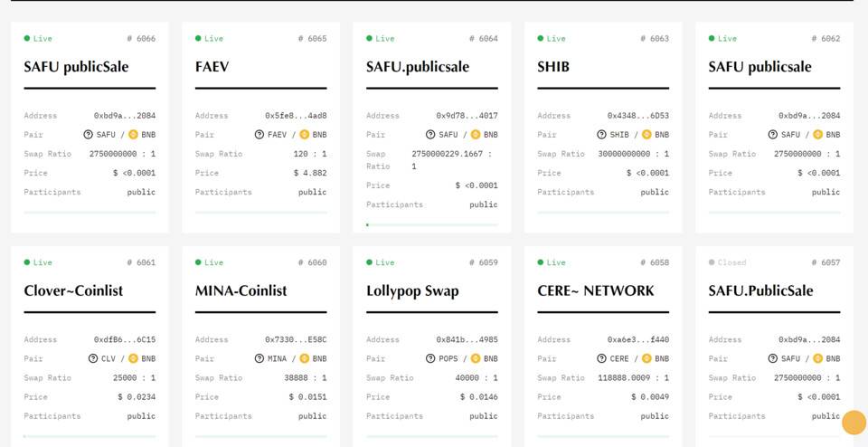Image resolution: width=868 pixels, height=447 pixels.
Task: Click pool number # 6061
Action: pyautogui.click(x=140, y=262)
